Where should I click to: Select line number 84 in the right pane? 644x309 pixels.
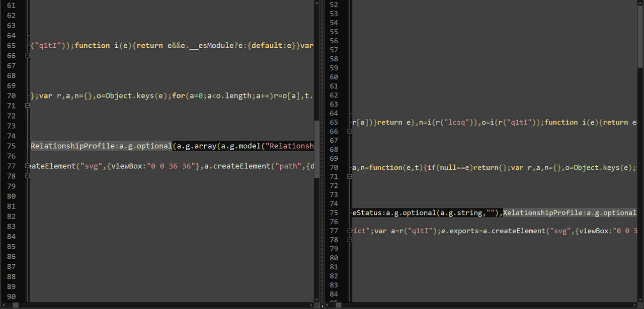click(x=334, y=294)
